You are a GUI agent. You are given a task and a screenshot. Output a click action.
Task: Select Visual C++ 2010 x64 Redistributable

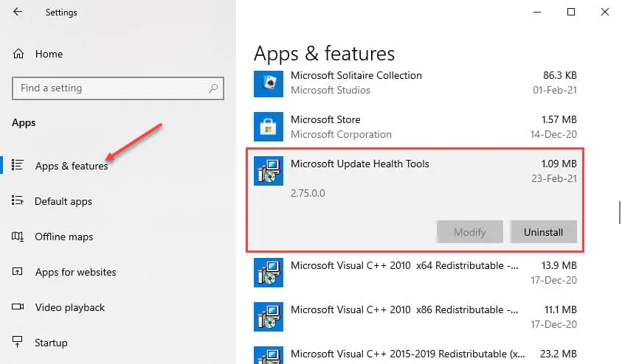pyautogui.click(x=404, y=265)
